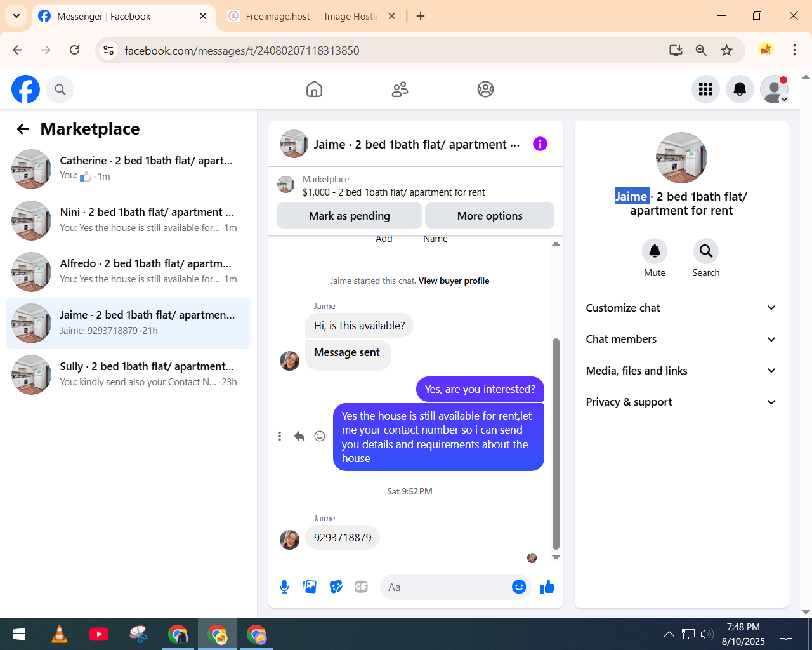
Task: Attach a photo file icon
Action: coord(310,587)
